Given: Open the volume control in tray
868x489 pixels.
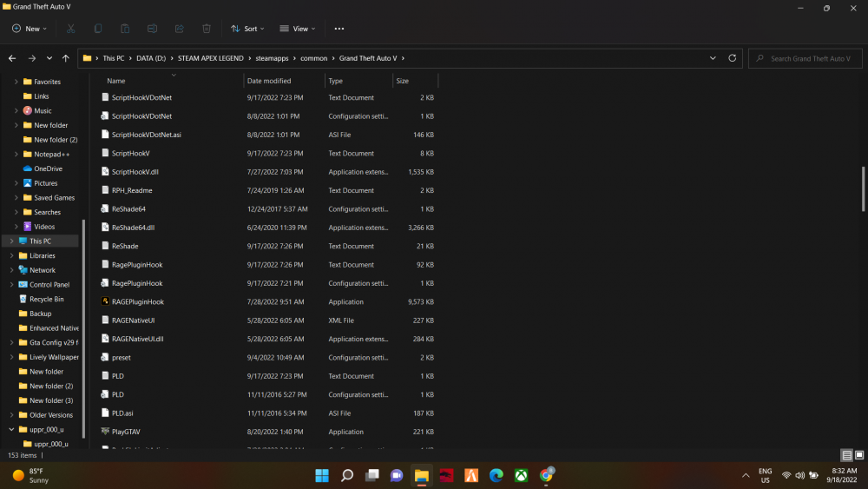Looking at the screenshot, I should point(800,475).
